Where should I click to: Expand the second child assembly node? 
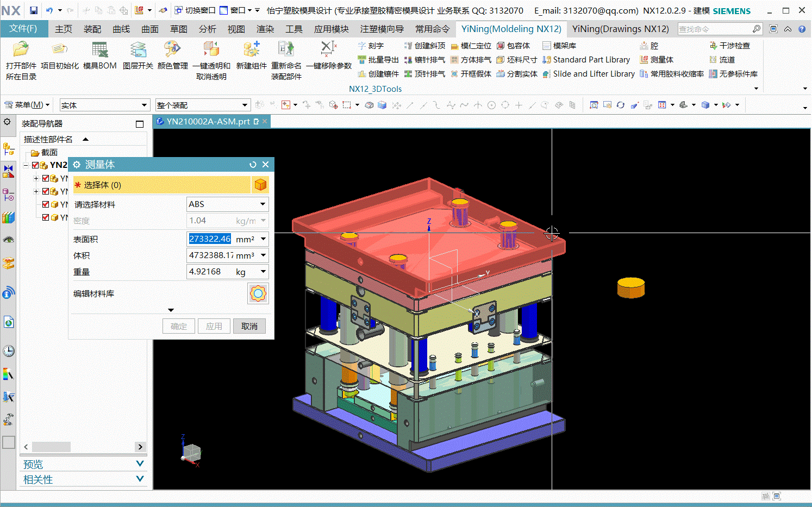[36, 191]
